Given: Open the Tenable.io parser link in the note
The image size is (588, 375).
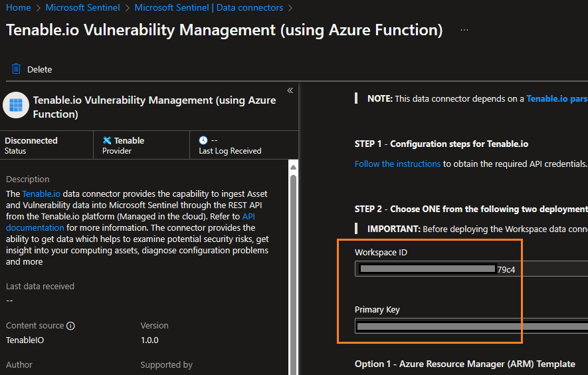Looking at the screenshot, I should click(x=557, y=98).
